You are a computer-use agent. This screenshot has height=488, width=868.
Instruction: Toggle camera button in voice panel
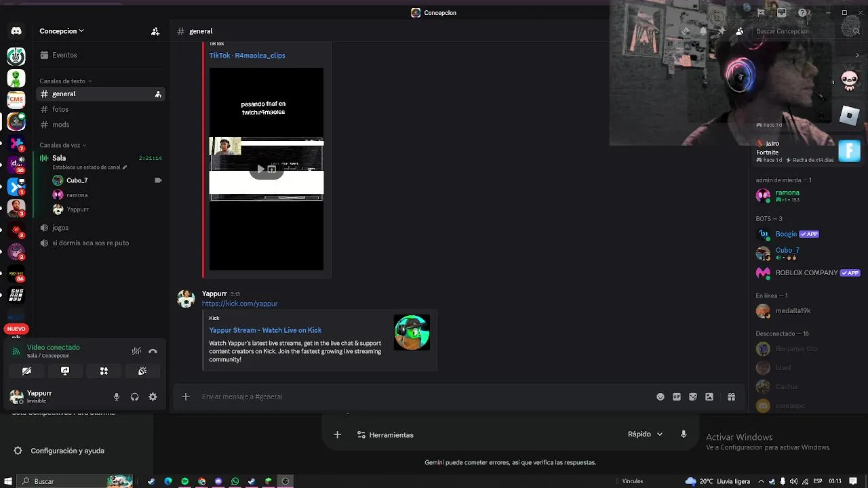26,371
